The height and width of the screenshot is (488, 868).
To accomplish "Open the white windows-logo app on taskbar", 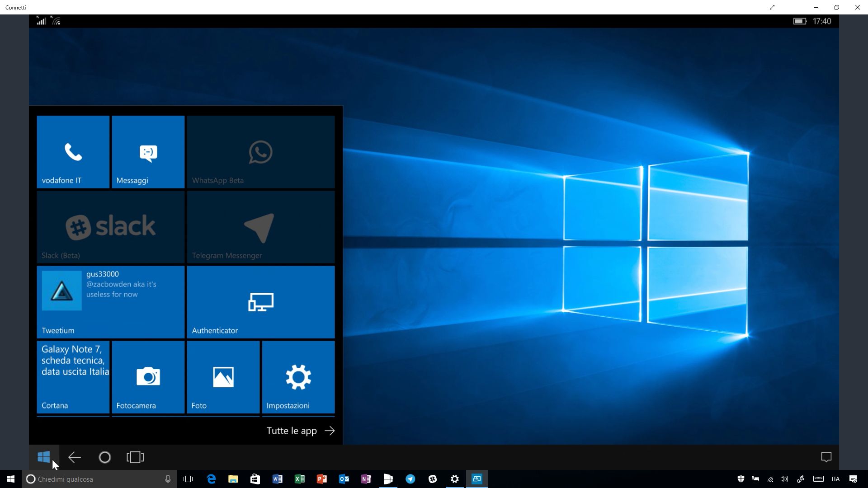I will click(388, 479).
